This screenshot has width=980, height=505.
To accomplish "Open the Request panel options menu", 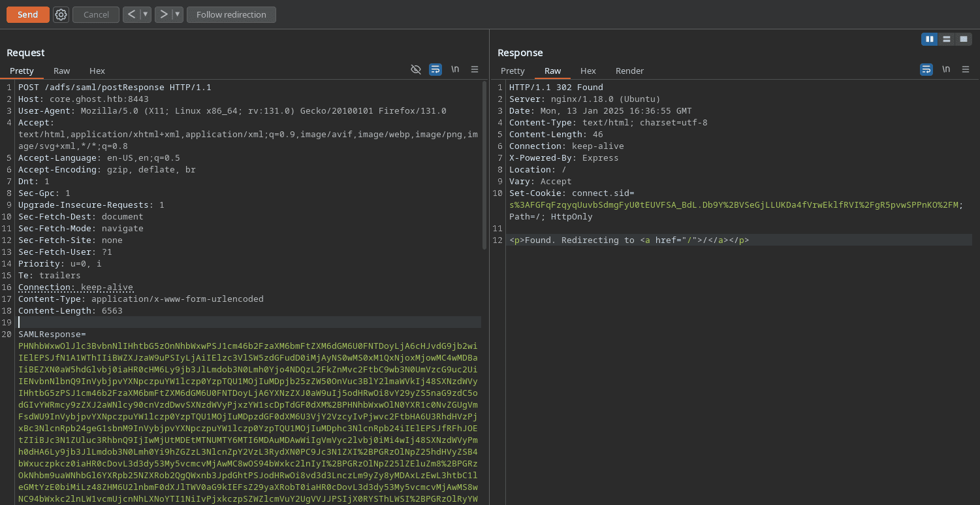I will pyautogui.click(x=475, y=69).
